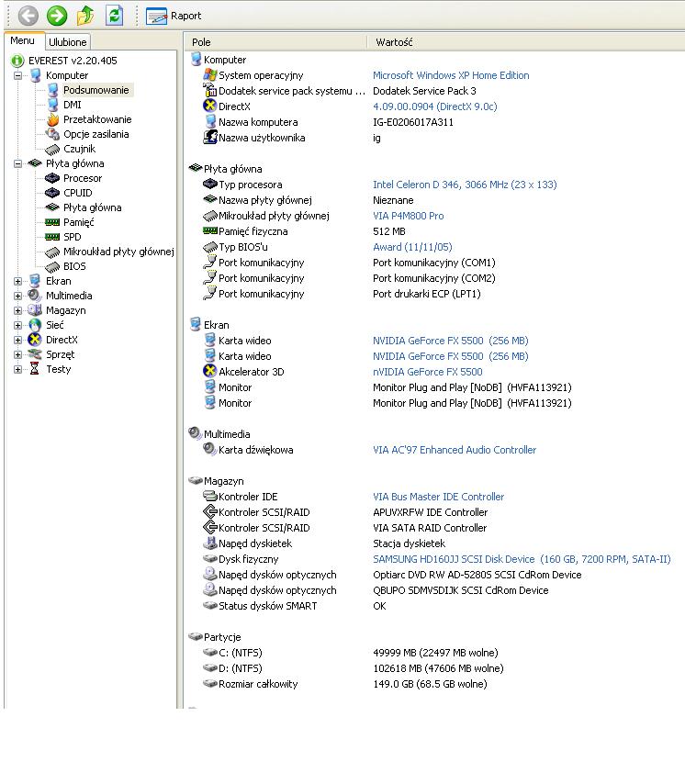Viewport: 685px width, 784px height.
Task: Select the D: (NTFS) partition row
Action: tap(434, 668)
